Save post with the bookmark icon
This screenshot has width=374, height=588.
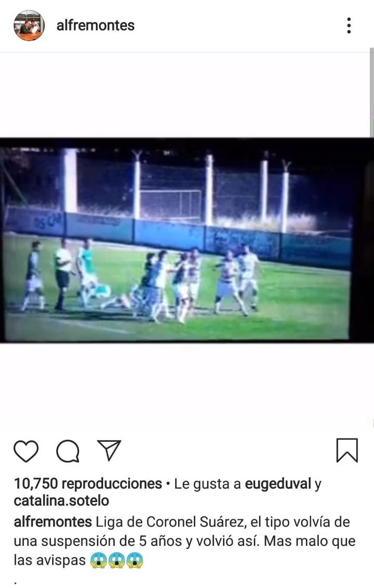(x=347, y=451)
